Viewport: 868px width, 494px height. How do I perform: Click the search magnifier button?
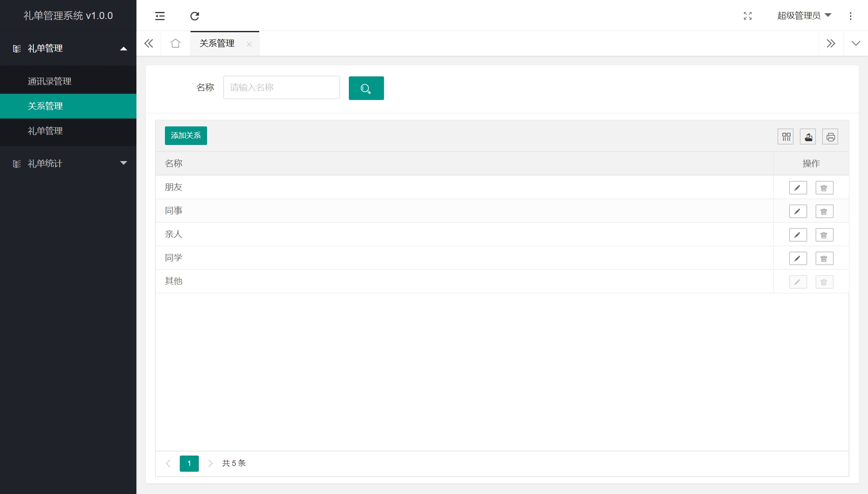coord(366,88)
